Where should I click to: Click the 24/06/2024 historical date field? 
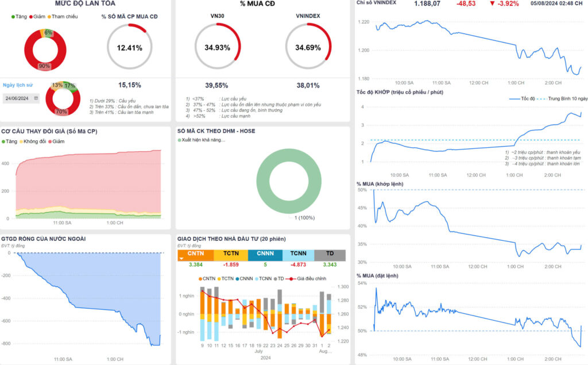(x=18, y=98)
